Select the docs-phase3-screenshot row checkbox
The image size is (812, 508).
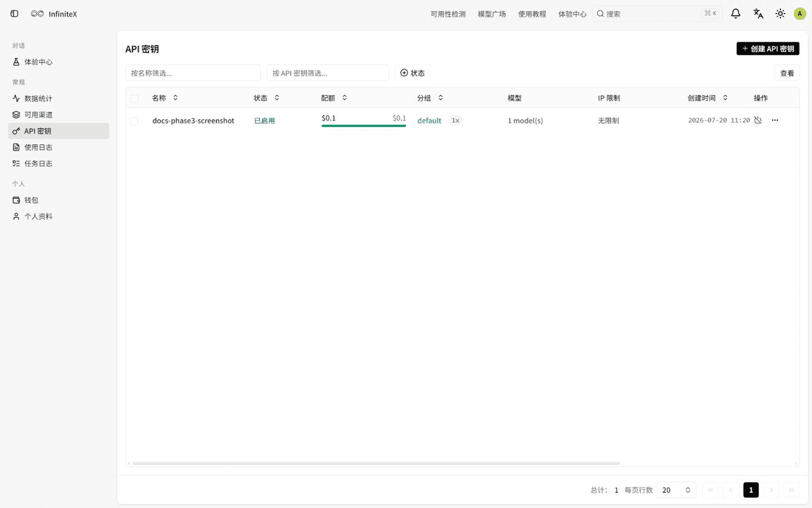134,121
